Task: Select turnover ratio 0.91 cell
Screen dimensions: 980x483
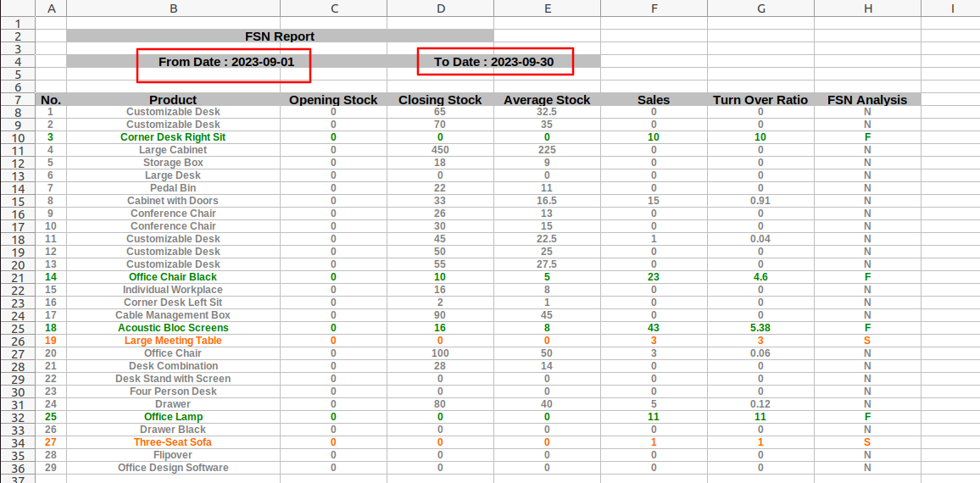Action: point(761,201)
